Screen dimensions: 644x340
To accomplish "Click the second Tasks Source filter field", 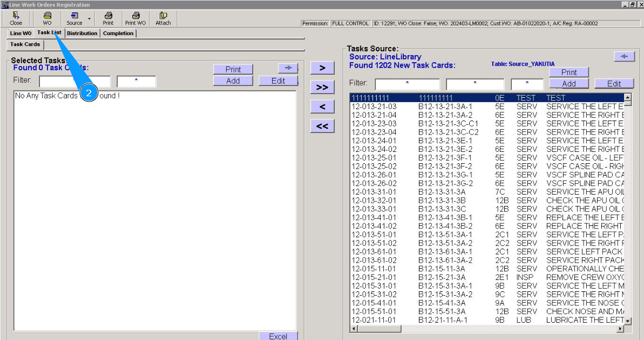I will tap(475, 84).
